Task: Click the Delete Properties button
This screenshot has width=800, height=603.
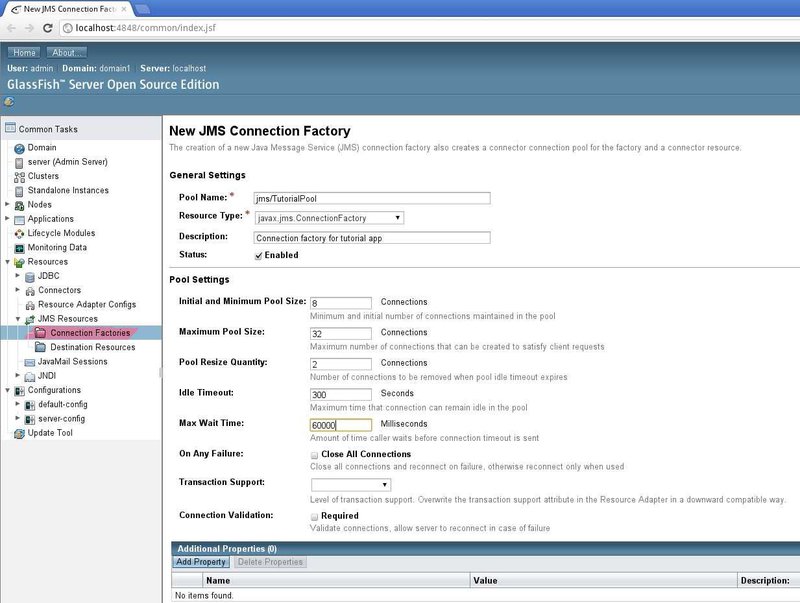Action: click(x=270, y=562)
